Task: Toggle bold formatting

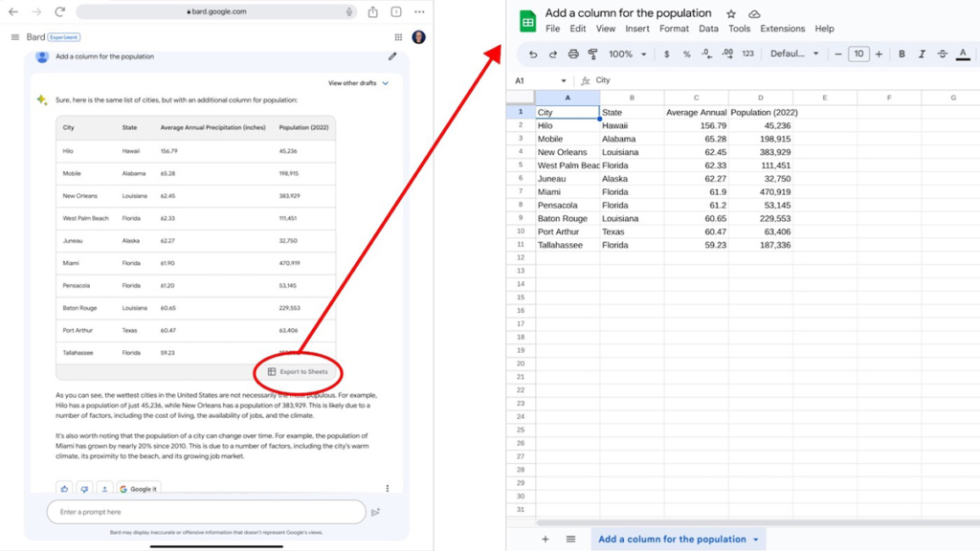Action: coord(903,55)
